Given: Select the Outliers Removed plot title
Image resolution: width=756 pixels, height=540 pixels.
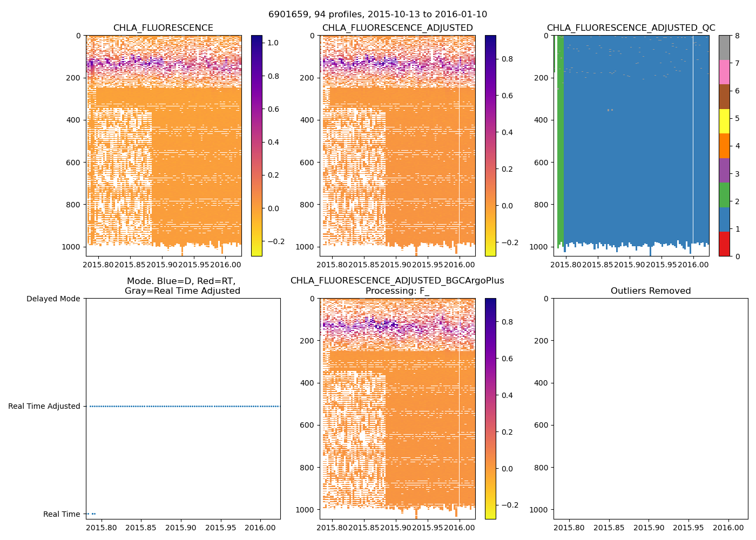Looking at the screenshot, I should [x=651, y=291].
